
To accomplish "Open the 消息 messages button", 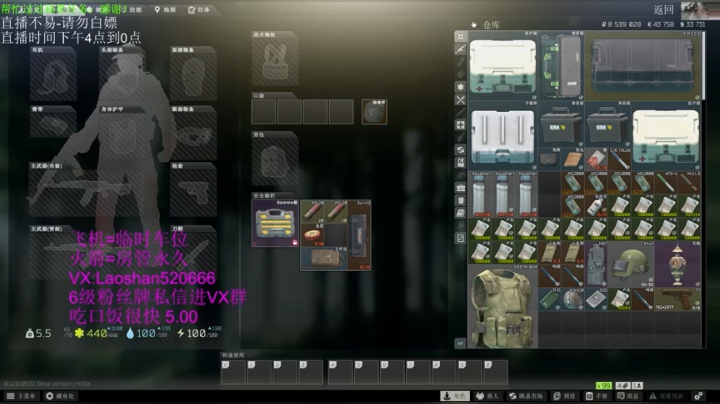I will (x=628, y=396).
